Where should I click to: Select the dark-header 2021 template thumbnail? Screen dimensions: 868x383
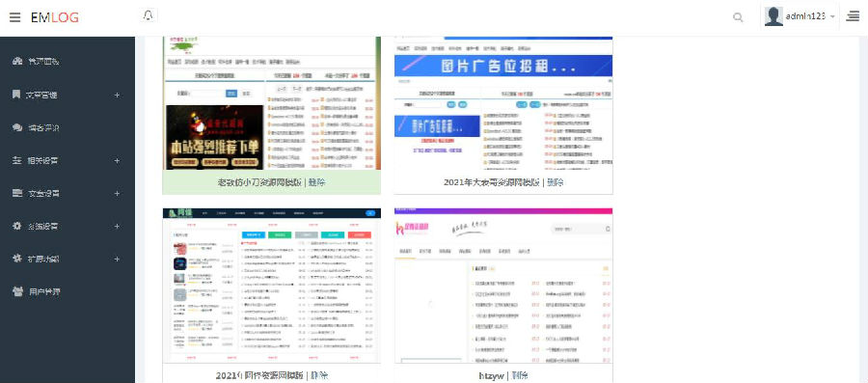pos(272,286)
